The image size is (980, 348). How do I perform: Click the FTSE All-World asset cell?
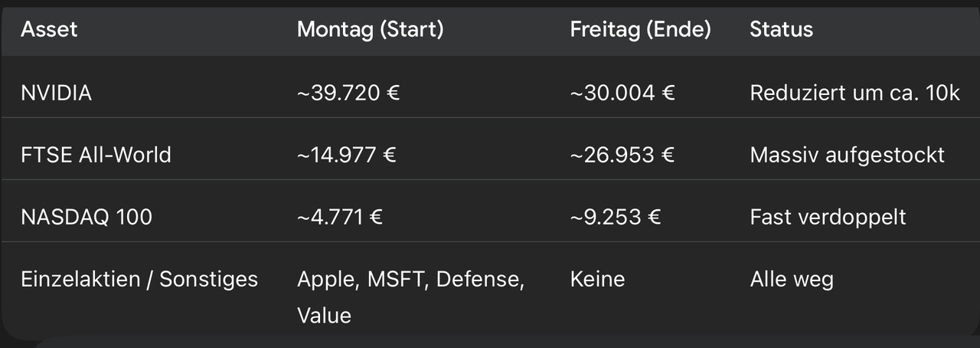(x=96, y=155)
